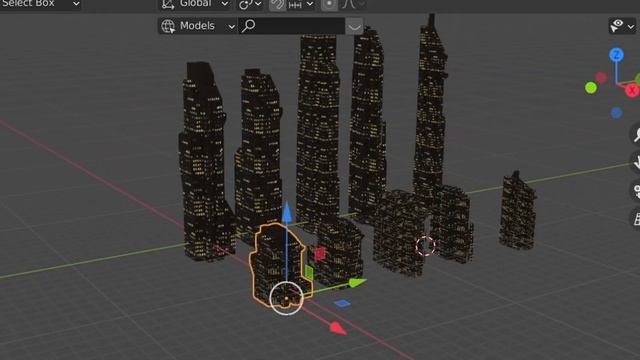Screen dimensions: 640x360
Task: Click the red-white dashed 3D cursor
Action: click(425, 246)
